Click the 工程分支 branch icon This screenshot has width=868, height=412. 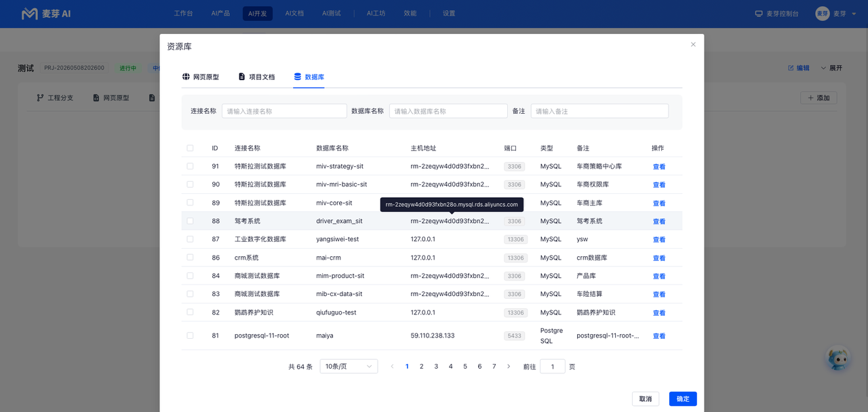pyautogui.click(x=40, y=98)
